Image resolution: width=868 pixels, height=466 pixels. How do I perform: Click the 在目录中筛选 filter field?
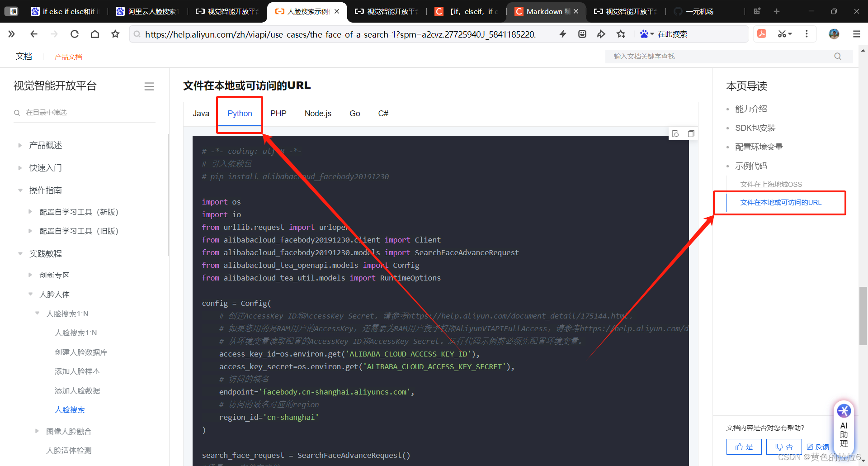[x=85, y=112]
